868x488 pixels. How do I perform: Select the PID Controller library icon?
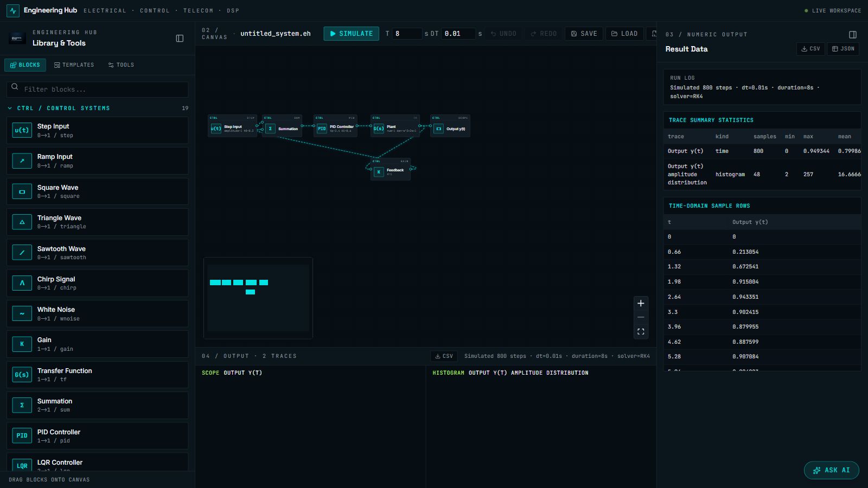[x=22, y=436]
